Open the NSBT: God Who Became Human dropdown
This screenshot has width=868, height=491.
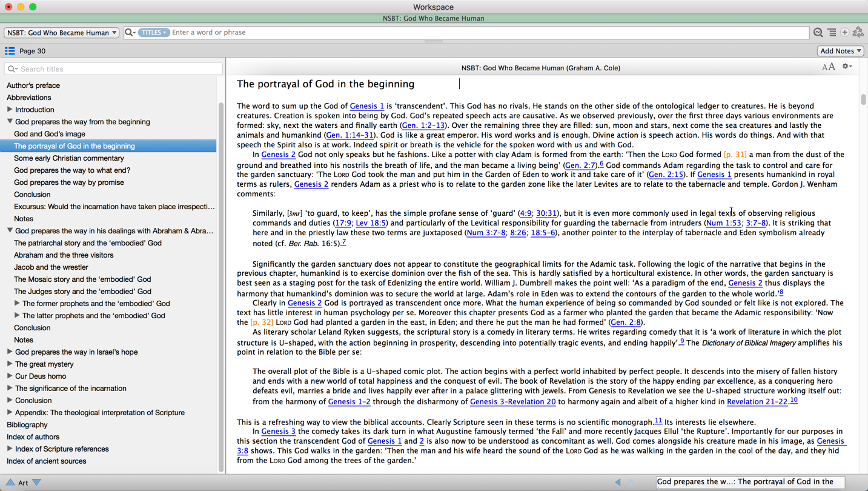(61, 33)
